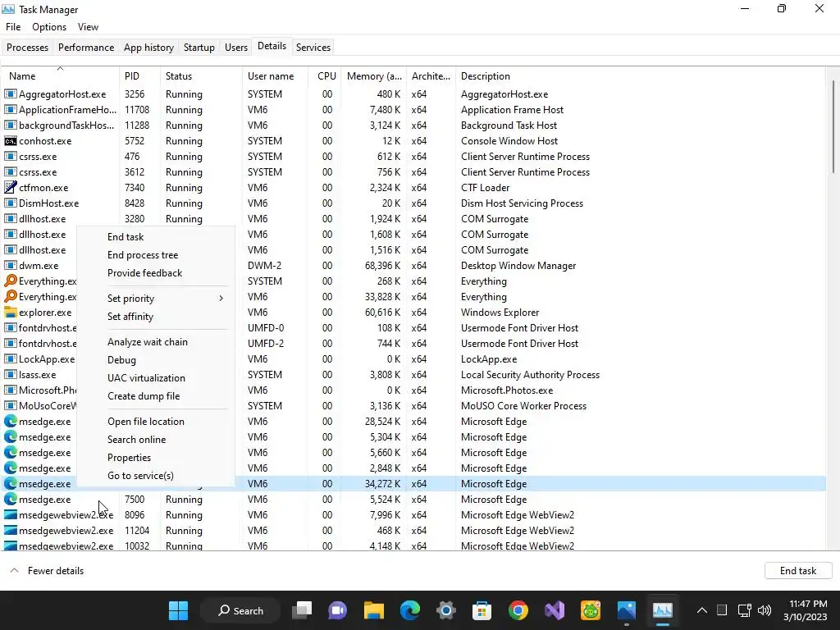Click the ctfmon.exe pen icon
Image resolution: width=840 pixels, height=630 pixels.
pos(10,188)
